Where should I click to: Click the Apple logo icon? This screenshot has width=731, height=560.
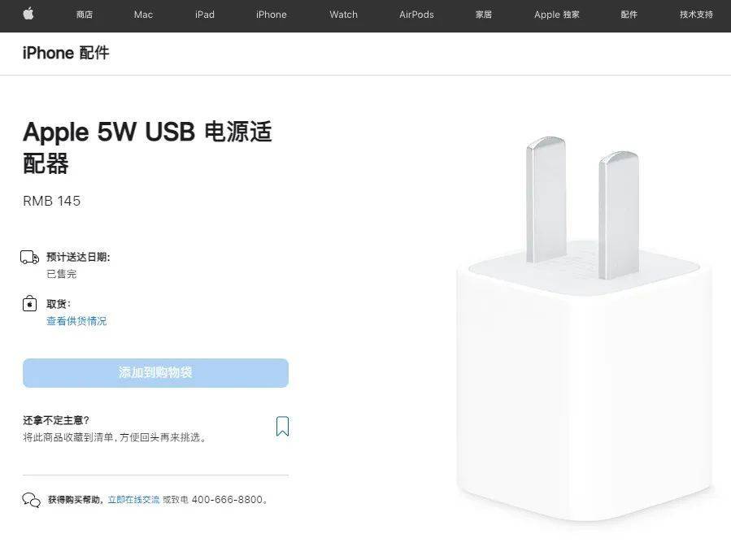click(x=28, y=14)
